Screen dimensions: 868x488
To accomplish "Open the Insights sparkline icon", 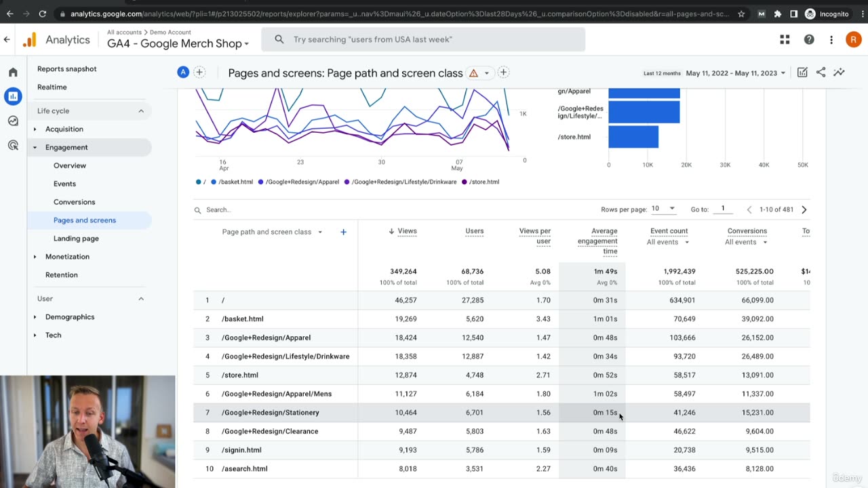I will click(839, 73).
